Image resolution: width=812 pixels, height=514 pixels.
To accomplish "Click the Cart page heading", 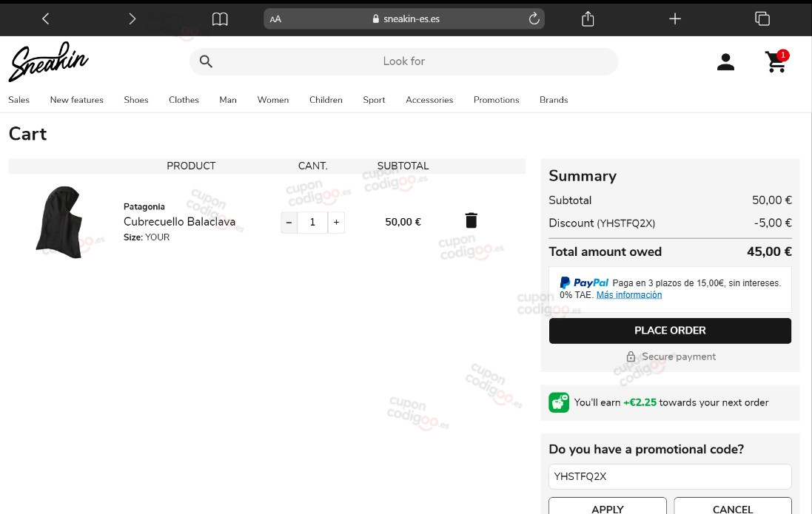I will 28,134.
